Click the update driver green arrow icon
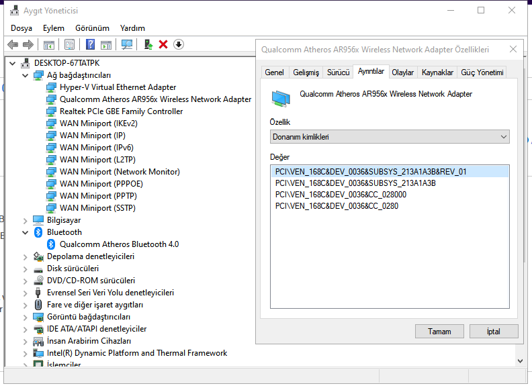The image size is (532, 392). (x=148, y=44)
